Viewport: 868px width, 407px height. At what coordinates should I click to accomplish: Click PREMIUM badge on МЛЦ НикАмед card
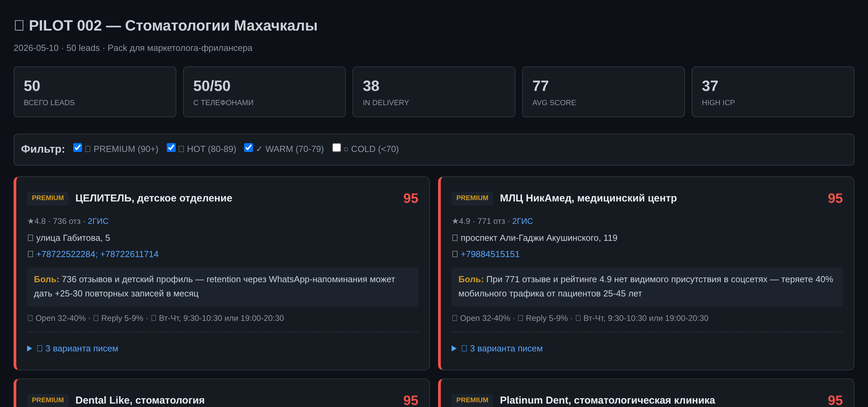click(472, 198)
